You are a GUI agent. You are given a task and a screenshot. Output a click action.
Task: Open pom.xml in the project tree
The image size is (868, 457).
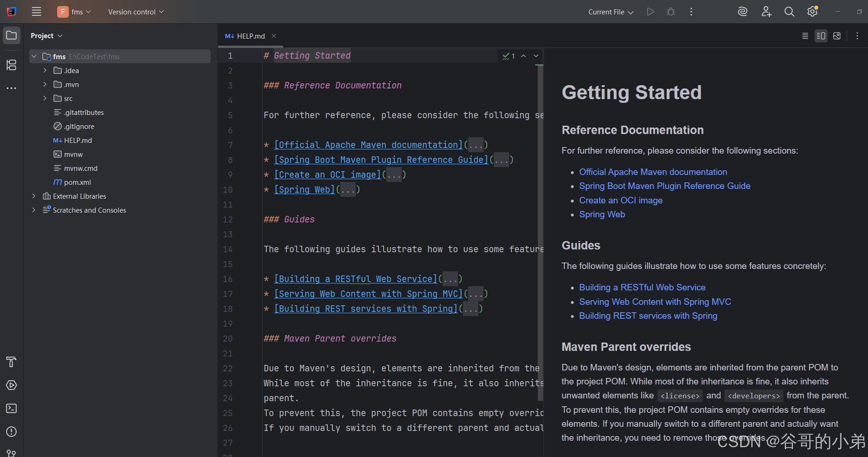click(x=77, y=182)
